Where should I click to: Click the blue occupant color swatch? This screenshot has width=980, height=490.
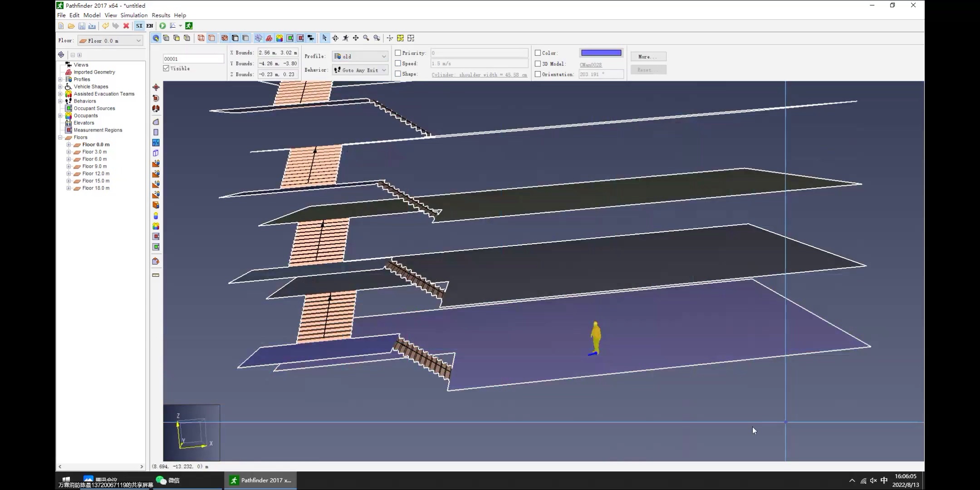tap(601, 53)
